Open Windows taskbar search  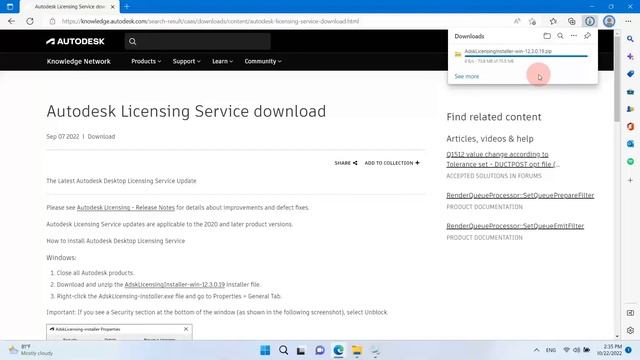pyautogui.click(x=283, y=350)
